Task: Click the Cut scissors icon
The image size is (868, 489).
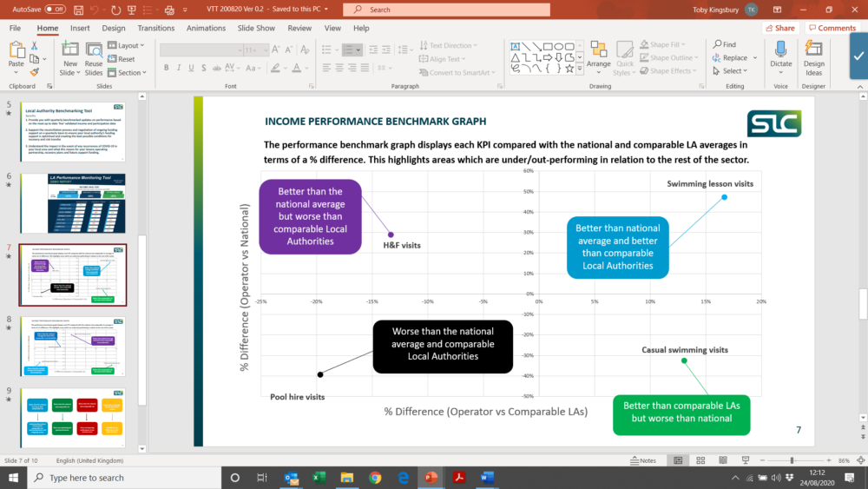Action: (35, 45)
